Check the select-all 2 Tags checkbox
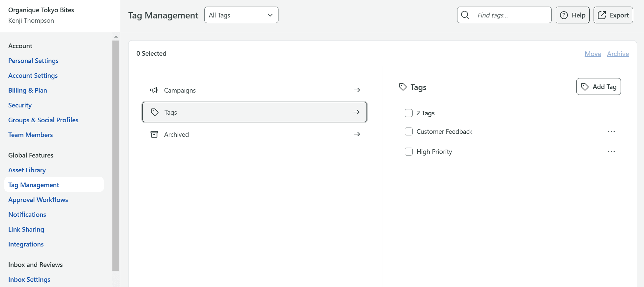644x287 pixels. tap(409, 113)
